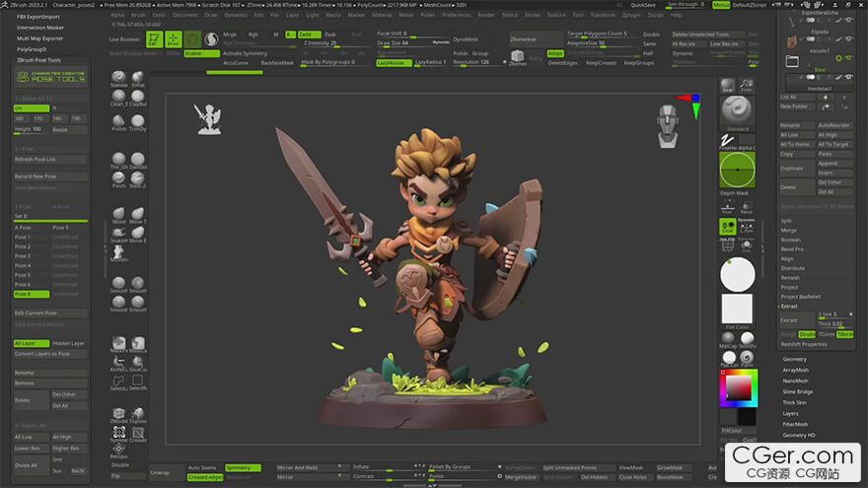Adjust the Z Intensity slider

click(334, 43)
